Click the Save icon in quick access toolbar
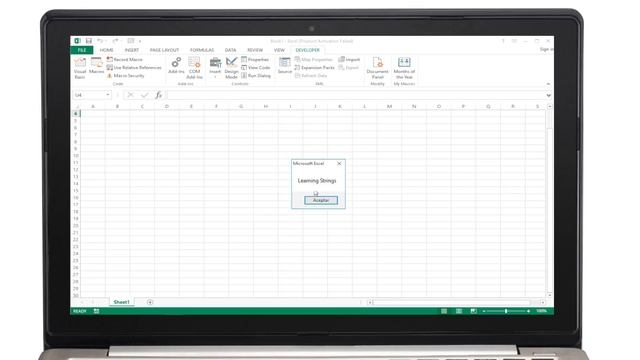The height and width of the screenshot is (360, 640). click(x=89, y=41)
